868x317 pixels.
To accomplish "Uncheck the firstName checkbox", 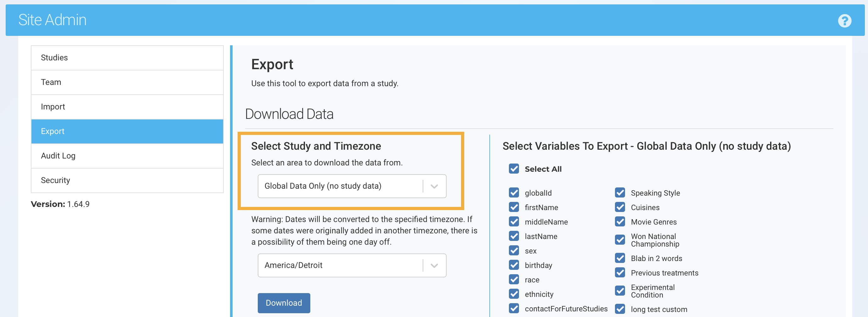I will pyautogui.click(x=514, y=207).
